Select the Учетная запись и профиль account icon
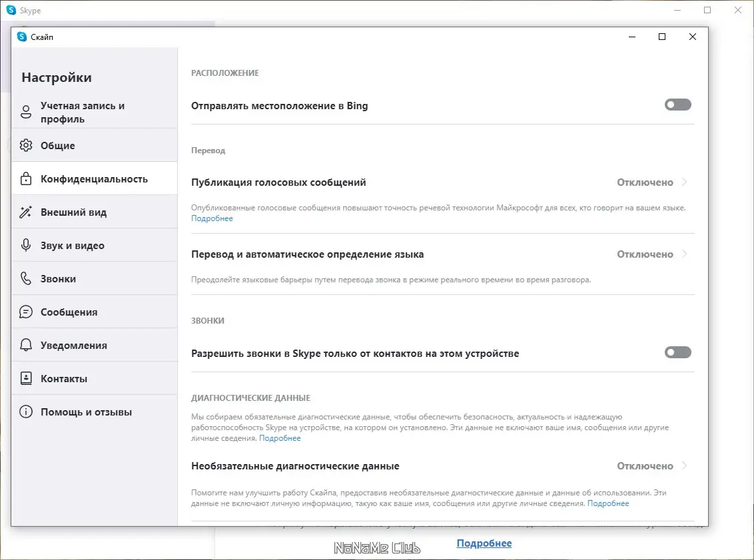 [27, 112]
